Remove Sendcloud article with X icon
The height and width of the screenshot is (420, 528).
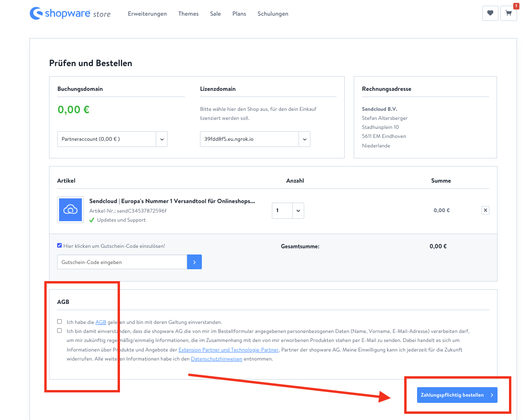click(485, 210)
